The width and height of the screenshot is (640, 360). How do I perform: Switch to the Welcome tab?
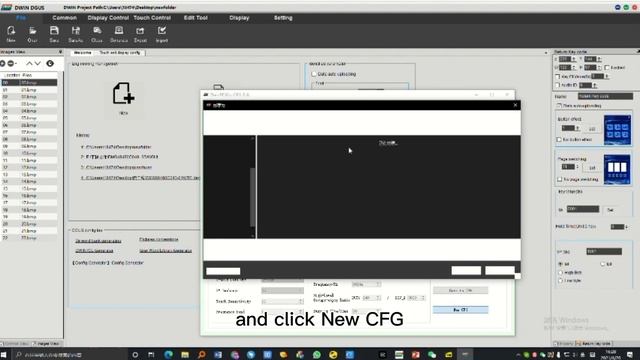click(x=82, y=53)
